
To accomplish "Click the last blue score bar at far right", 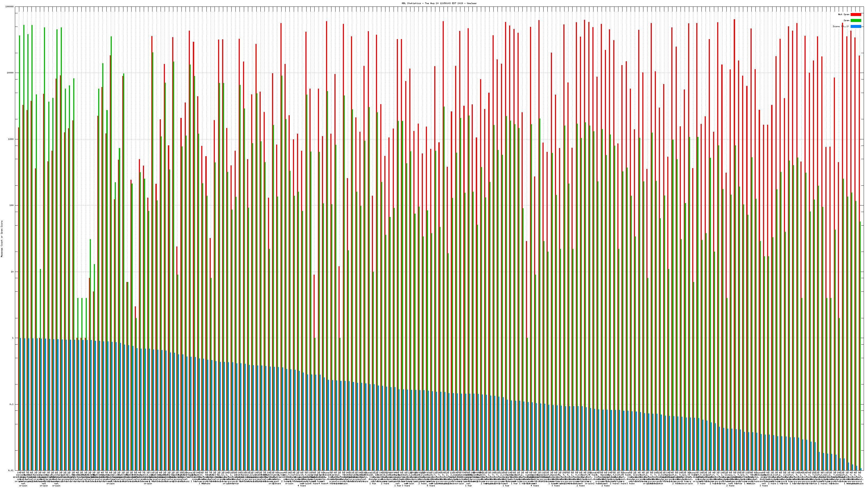I will (861, 470).
